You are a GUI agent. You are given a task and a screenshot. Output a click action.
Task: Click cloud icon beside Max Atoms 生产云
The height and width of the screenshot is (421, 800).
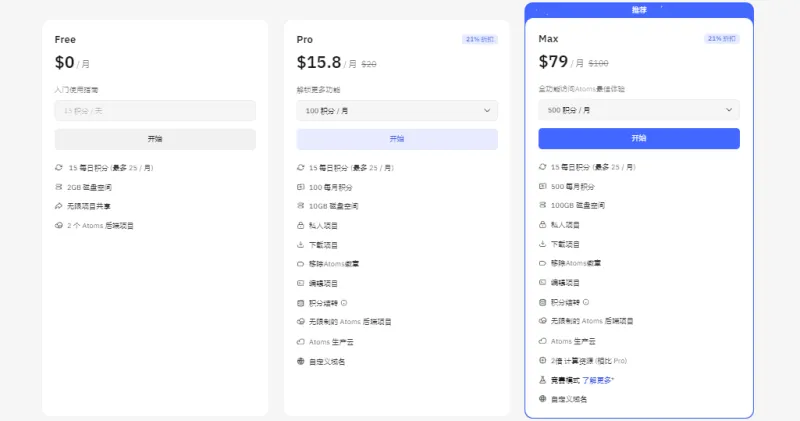point(542,341)
